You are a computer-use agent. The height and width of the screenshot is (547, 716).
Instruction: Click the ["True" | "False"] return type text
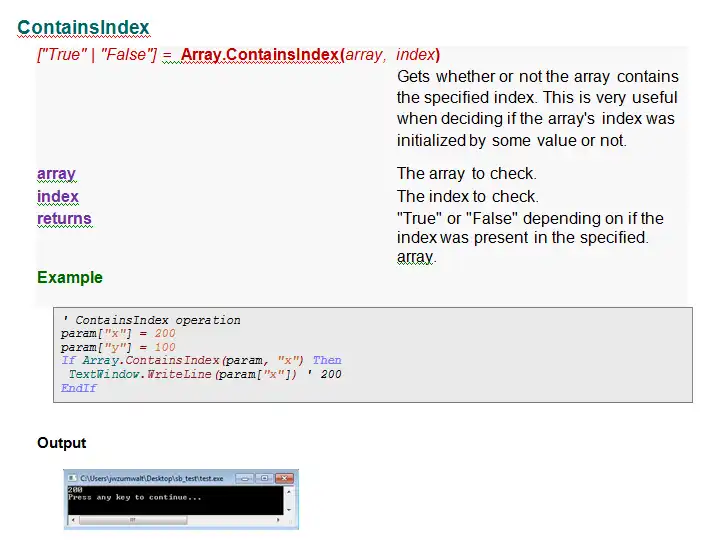97,54
